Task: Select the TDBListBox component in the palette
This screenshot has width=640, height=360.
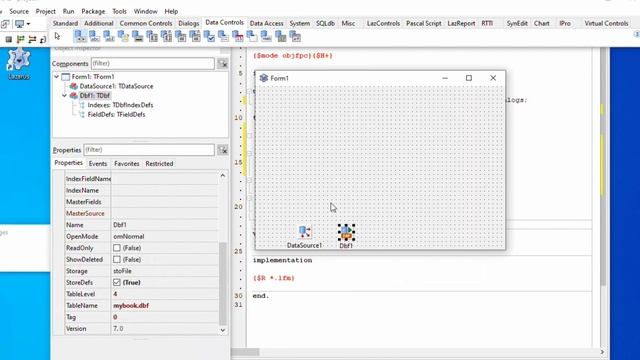Action: 151,36
